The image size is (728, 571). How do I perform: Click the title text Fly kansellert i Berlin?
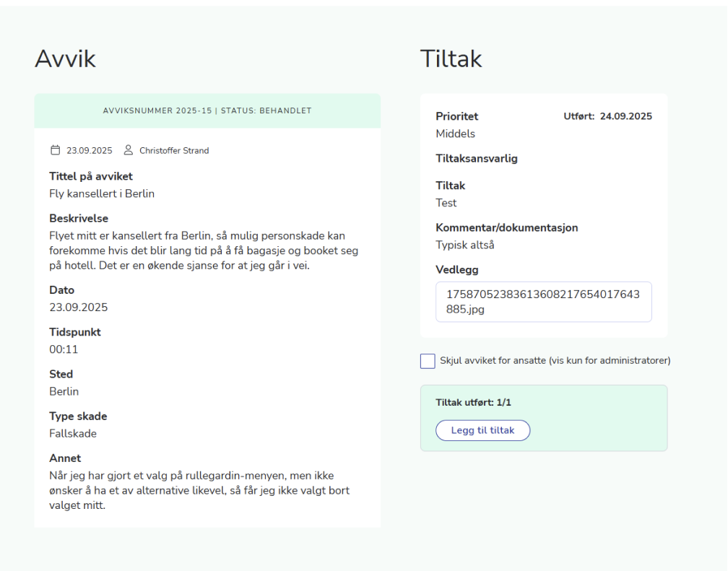point(102,193)
